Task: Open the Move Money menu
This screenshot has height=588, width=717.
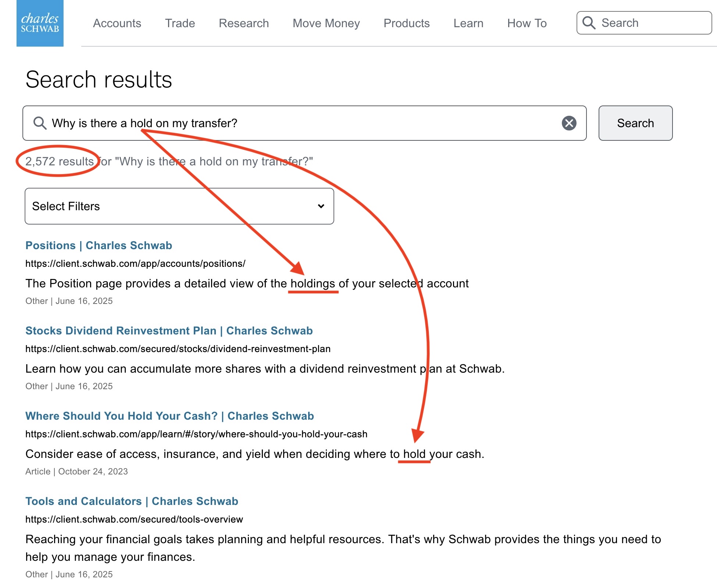Action: click(x=326, y=23)
